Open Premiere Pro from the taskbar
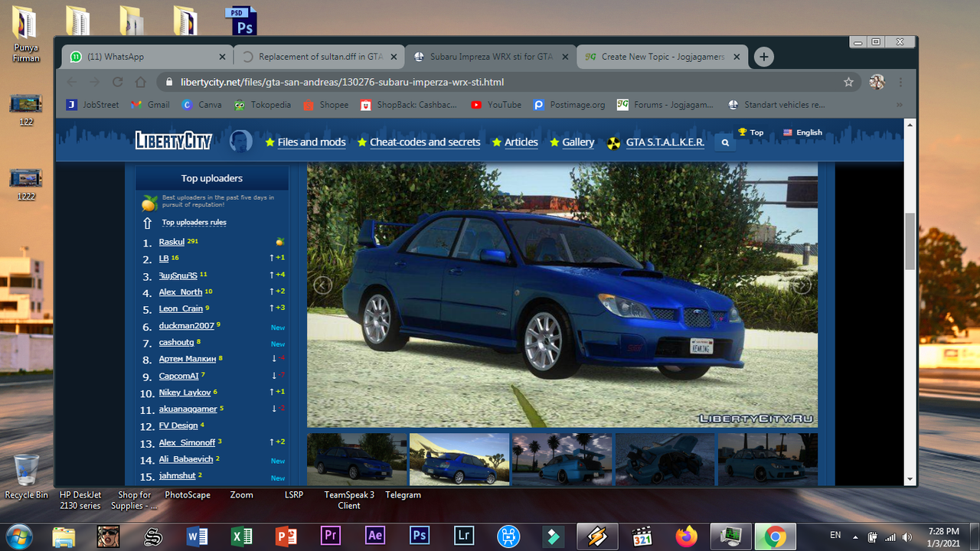The image size is (980, 551). click(331, 536)
